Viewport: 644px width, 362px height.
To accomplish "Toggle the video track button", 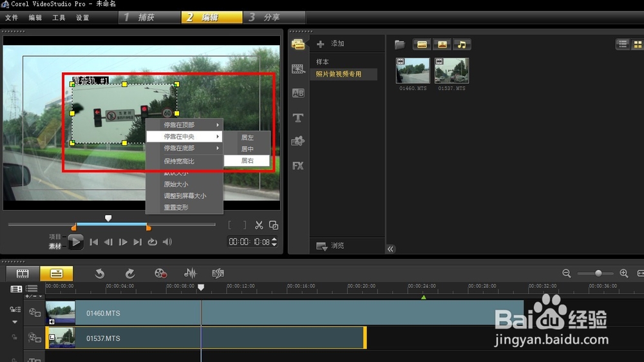I will point(35,313).
